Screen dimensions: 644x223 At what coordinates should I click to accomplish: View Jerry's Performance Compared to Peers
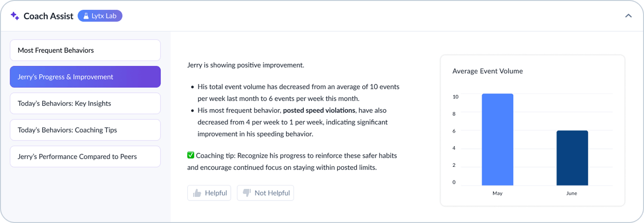(x=85, y=156)
